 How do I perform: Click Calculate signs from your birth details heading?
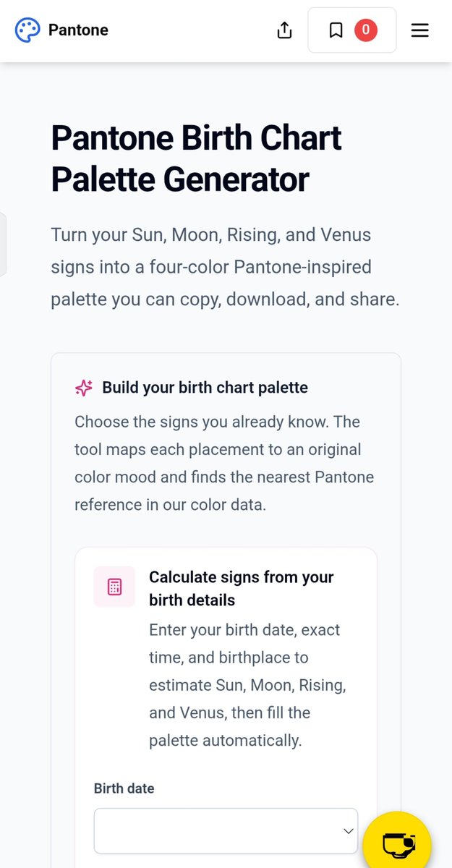[x=242, y=588]
